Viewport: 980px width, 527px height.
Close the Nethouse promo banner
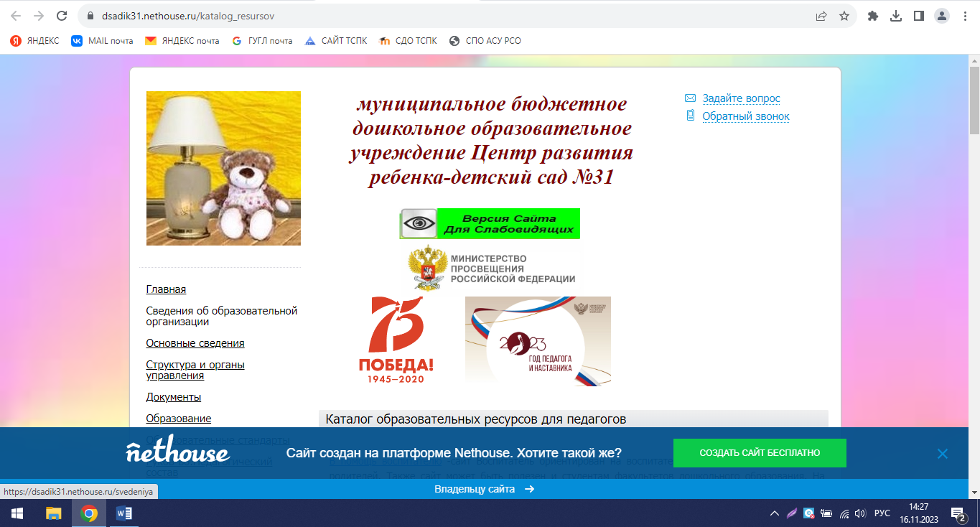click(943, 454)
